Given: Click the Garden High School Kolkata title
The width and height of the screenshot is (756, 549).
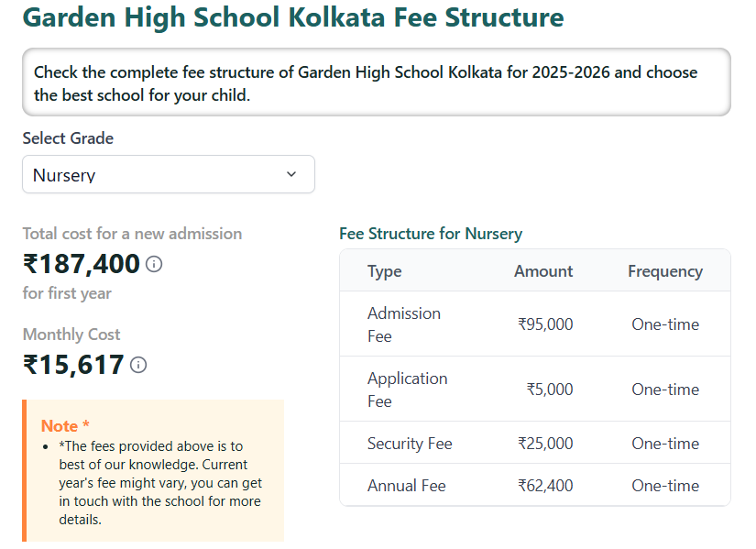Looking at the screenshot, I should 293,17.
